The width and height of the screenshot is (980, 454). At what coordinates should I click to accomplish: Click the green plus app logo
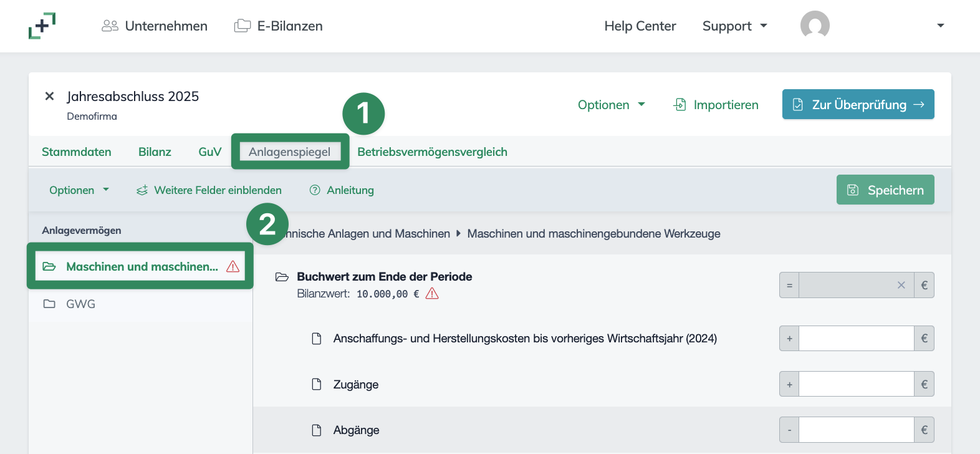click(42, 26)
